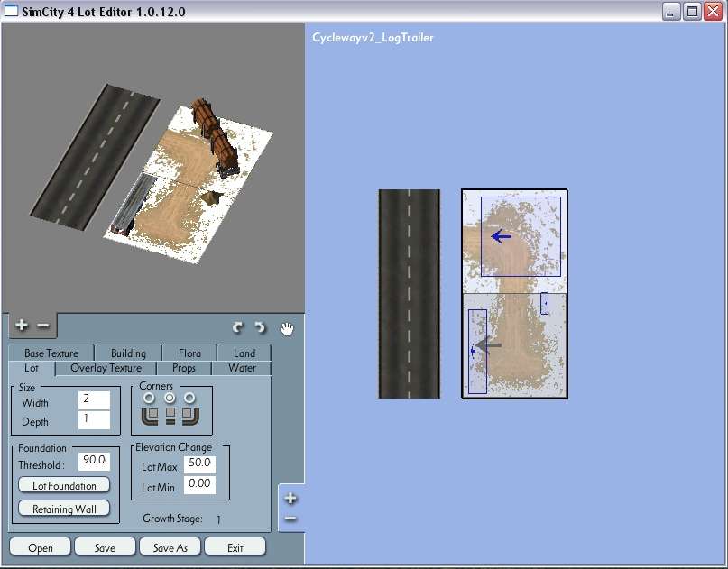Edit the LotMax elevation field

199,463
